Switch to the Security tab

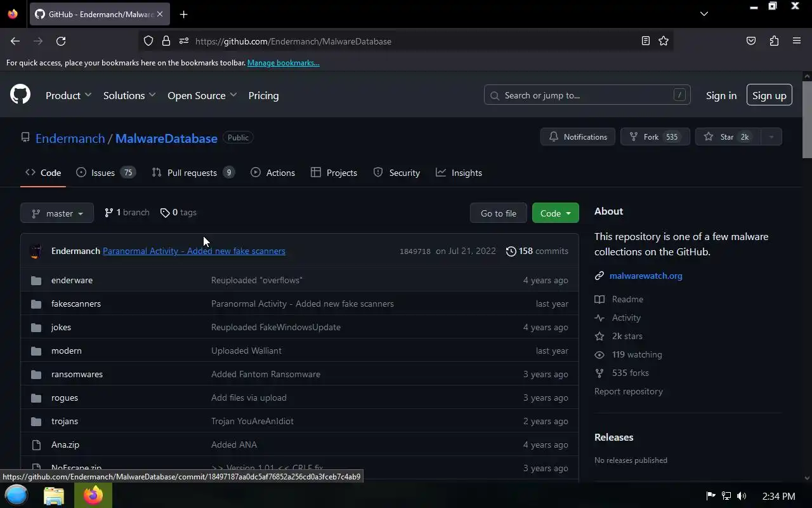396,173
